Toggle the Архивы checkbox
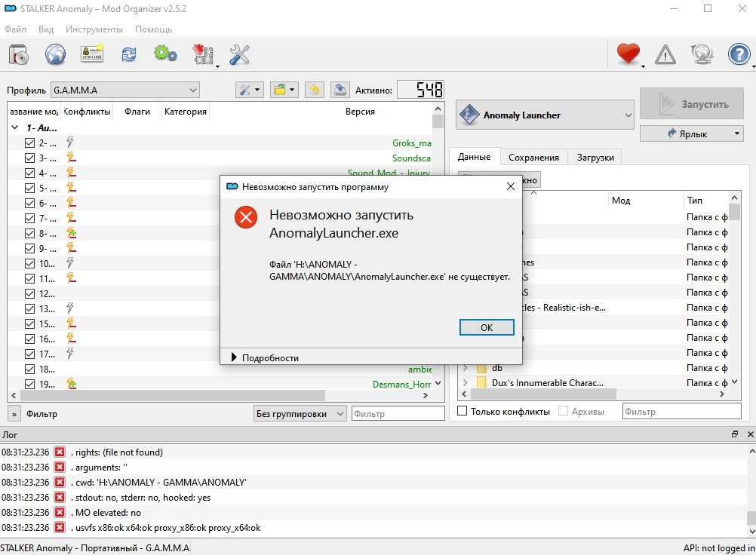756x555 pixels. tap(563, 411)
